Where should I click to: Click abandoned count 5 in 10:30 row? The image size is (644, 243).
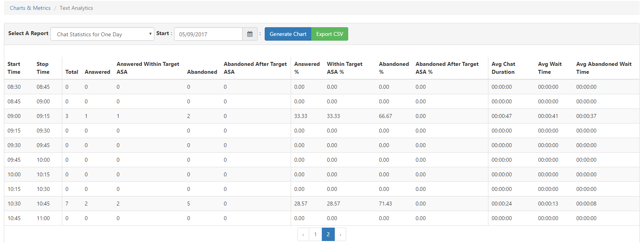pos(189,204)
